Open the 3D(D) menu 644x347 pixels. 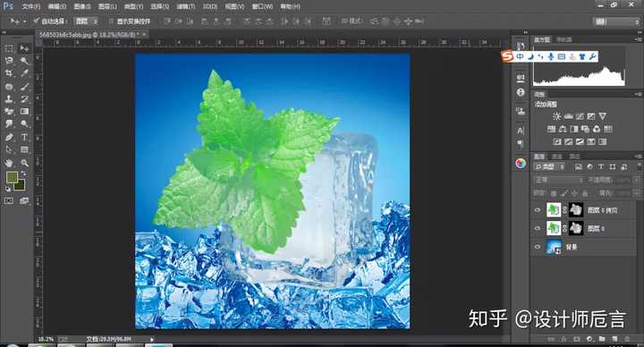(x=210, y=6)
